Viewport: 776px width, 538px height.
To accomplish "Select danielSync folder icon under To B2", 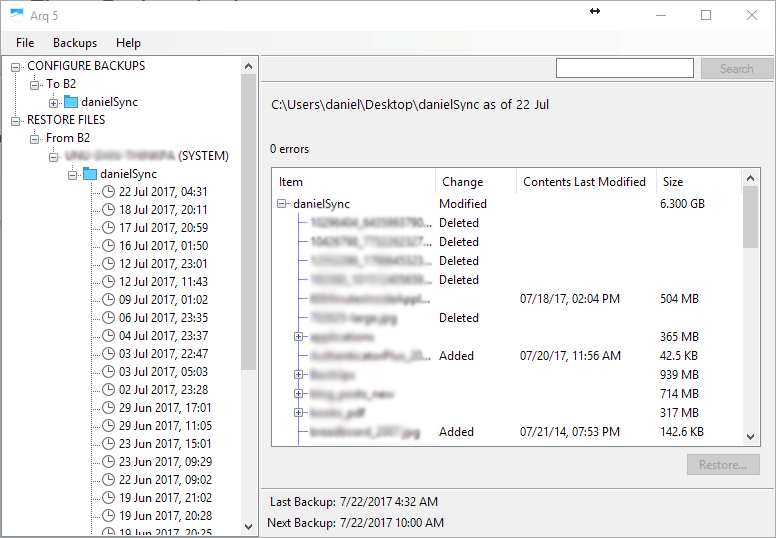I will click(x=71, y=102).
